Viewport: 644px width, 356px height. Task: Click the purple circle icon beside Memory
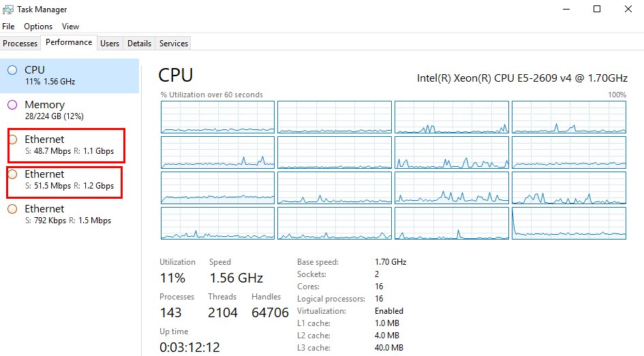pos(12,105)
